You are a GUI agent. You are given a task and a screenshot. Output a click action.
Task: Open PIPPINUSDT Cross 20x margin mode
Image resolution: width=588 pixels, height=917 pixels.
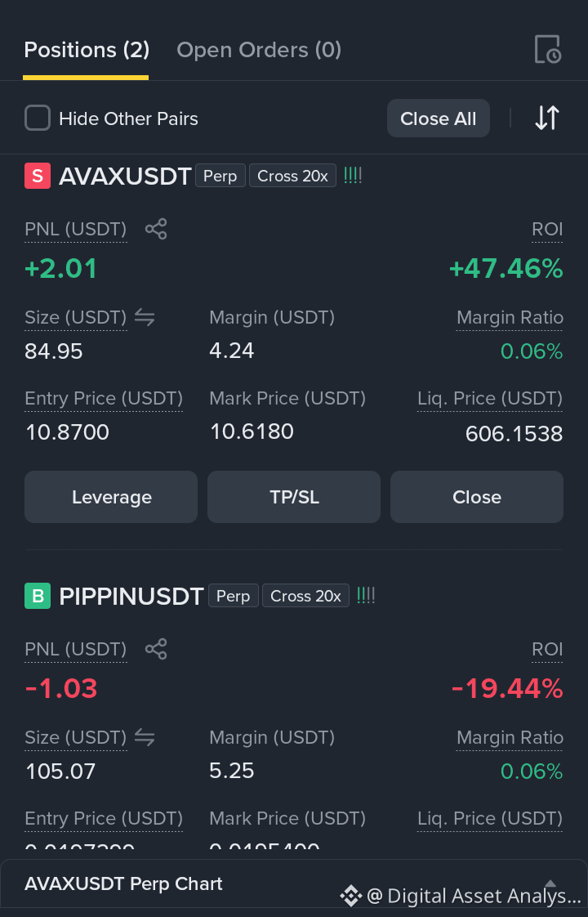pyautogui.click(x=305, y=595)
